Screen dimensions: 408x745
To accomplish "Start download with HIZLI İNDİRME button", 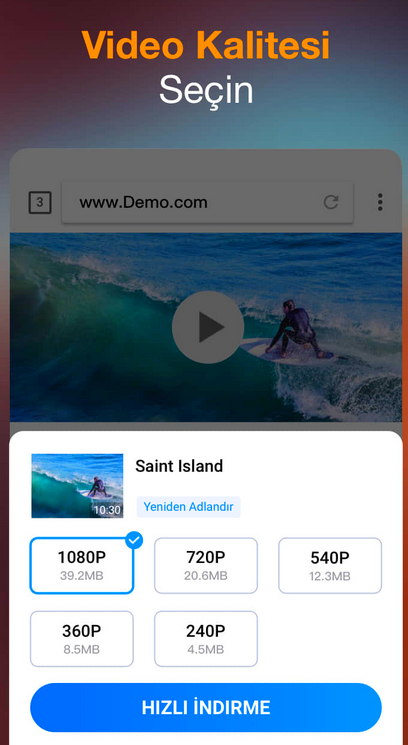I will [206, 707].
